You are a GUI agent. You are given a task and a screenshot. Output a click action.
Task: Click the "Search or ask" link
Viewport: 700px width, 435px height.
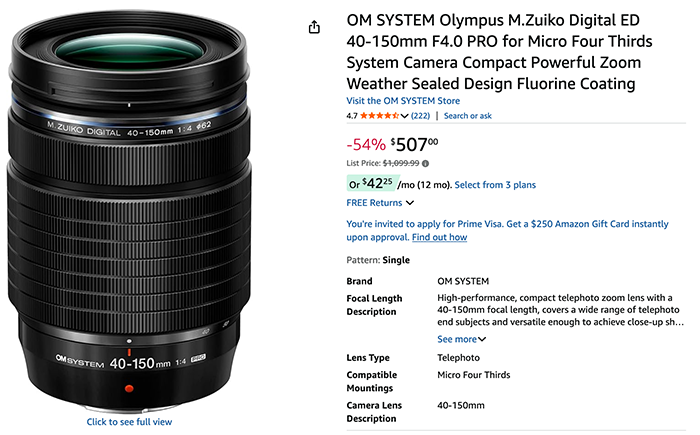[x=468, y=116]
